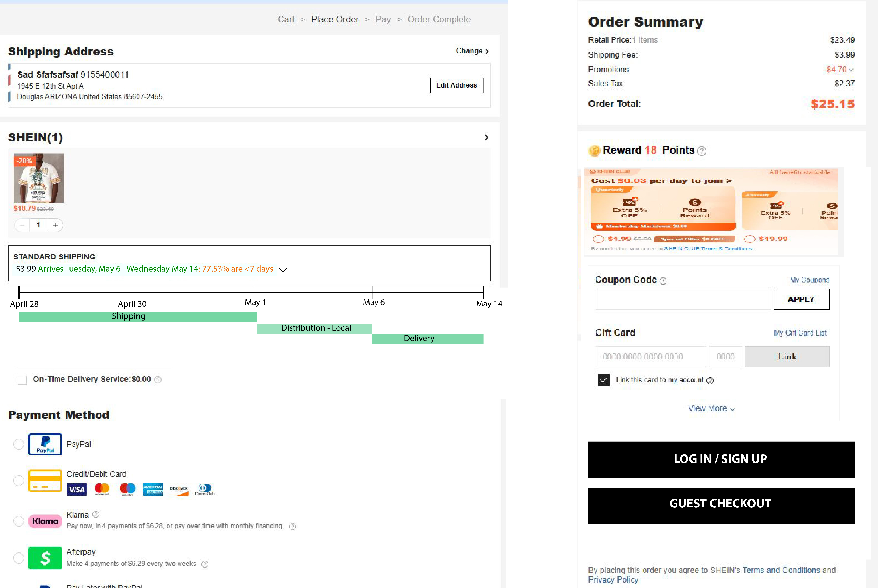Screen dimensions: 878x588
Task: Click the Maestro card logo
Action: click(x=127, y=489)
